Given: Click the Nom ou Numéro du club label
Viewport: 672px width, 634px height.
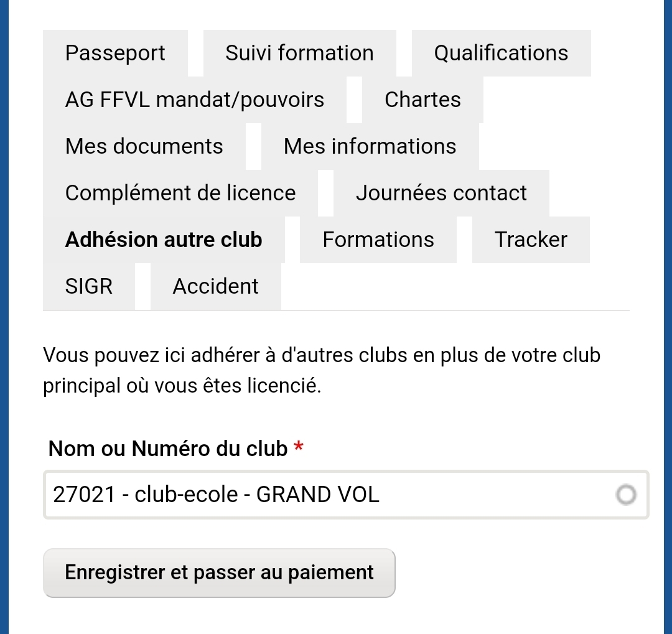Looking at the screenshot, I should [168, 448].
